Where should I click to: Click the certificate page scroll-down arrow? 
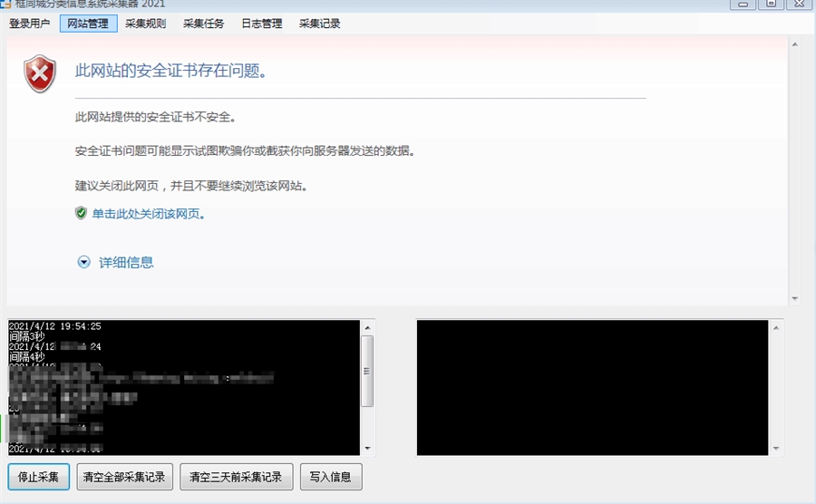[x=794, y=298]
